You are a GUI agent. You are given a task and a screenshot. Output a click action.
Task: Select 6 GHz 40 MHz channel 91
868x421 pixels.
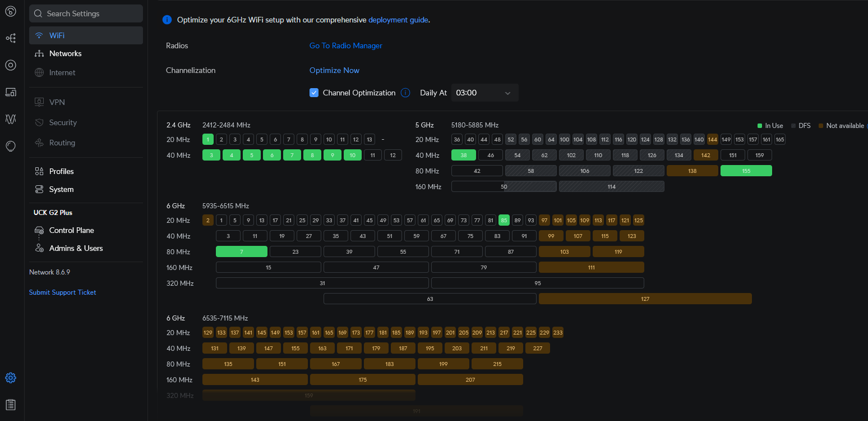click(x=524, y=236)
